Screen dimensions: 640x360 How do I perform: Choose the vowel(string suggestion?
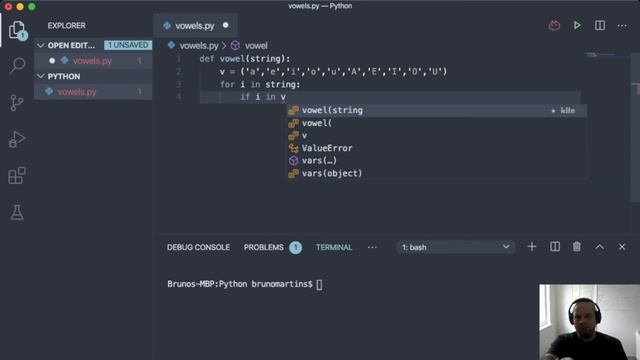[437, 110]
